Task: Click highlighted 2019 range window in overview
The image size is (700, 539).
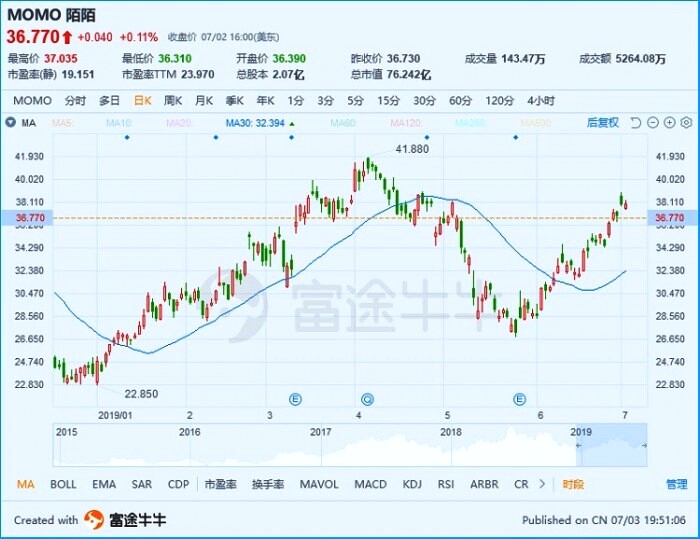Action: tap(612, 445)
